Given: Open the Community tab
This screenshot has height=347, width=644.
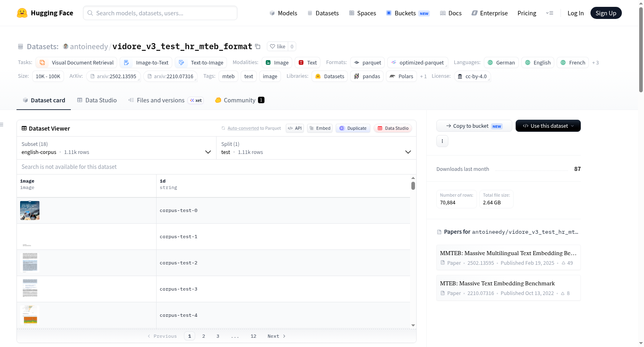Looking at the screenshot, I should [240, 100].
